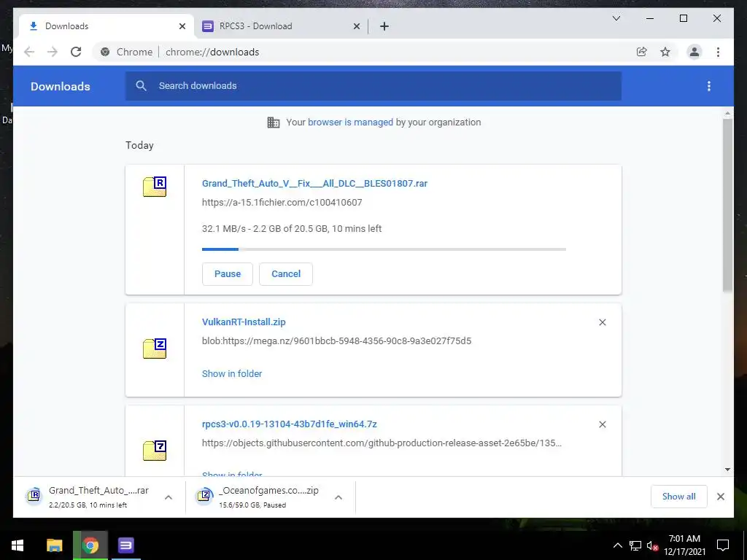Expand options for Oceanofgames zip shelf item
Screen dimensions: 747x560
(338, 497)
